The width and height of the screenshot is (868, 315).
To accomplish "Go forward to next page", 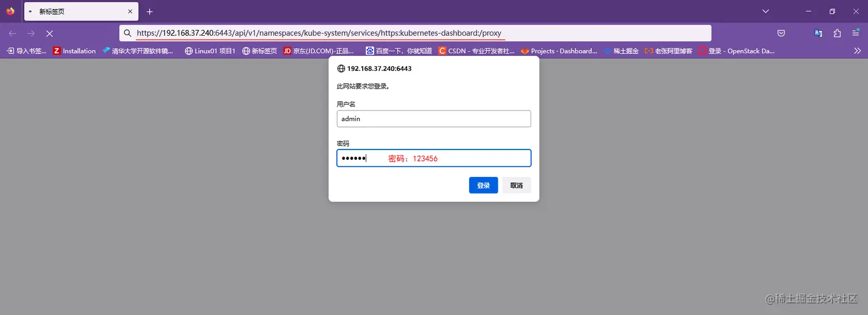I will click(x=31, y=33).
